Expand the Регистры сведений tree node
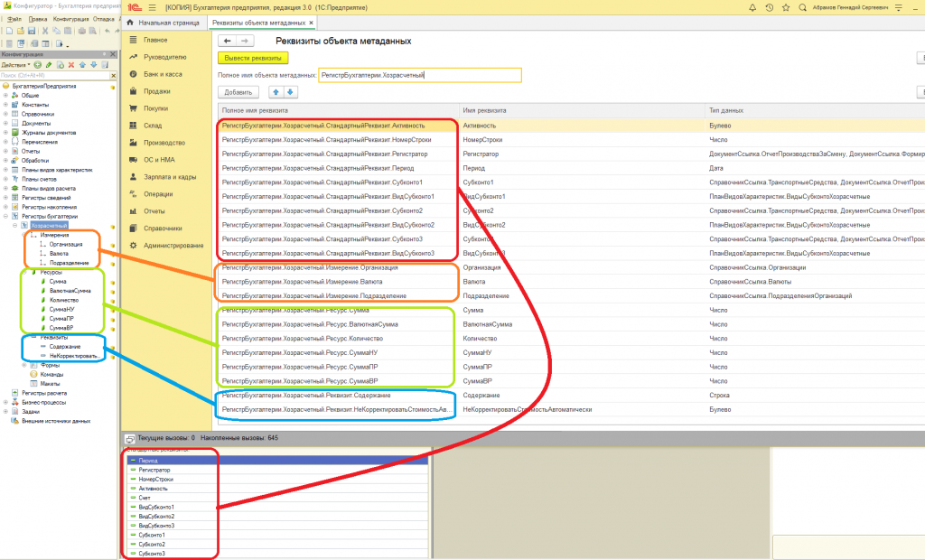 pos(6,198)
